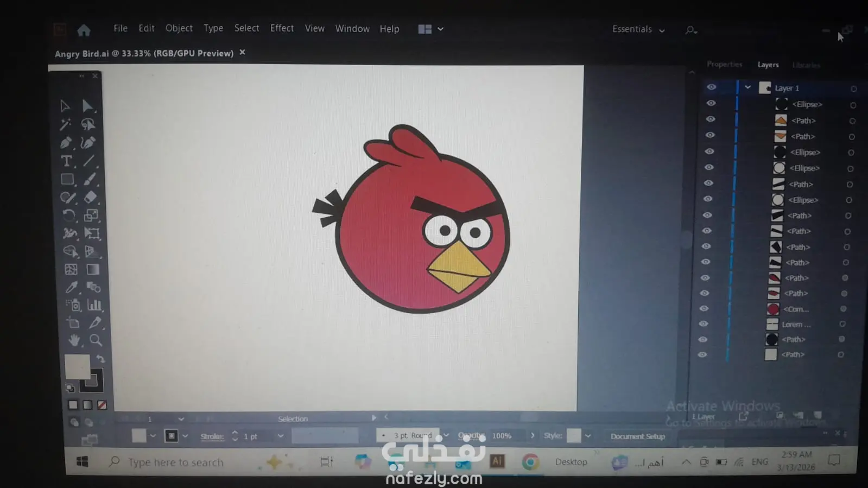Switch to the Properties tab

[x=725, y=65]
